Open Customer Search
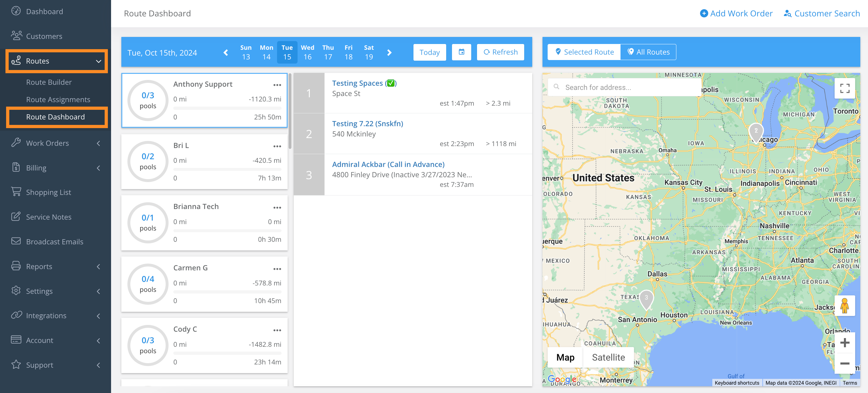Viewport: 868px width, 393px height. pyautogui.click(x=821, y=13)
